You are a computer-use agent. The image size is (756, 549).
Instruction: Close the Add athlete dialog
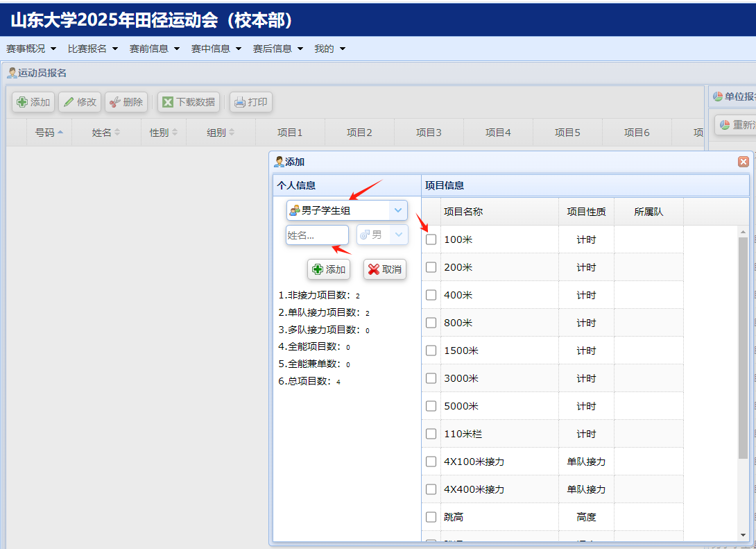pos(743,162)
